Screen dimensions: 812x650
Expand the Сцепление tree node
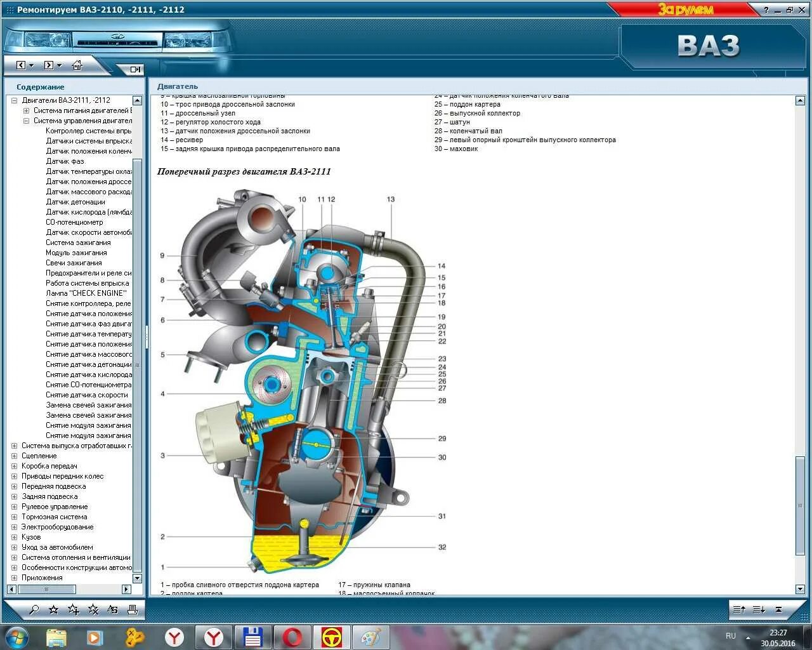15,456
